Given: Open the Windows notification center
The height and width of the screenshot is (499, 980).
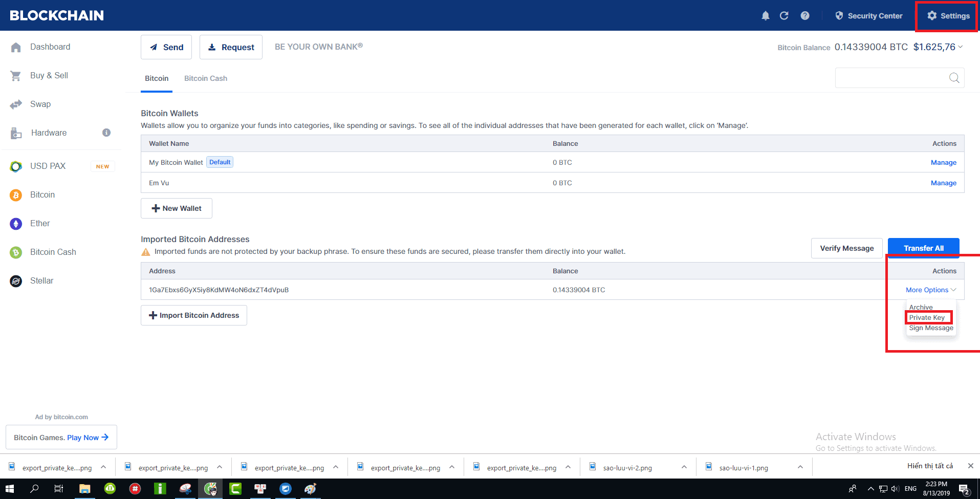Looking at the screenshot, I should click(964, 489).
